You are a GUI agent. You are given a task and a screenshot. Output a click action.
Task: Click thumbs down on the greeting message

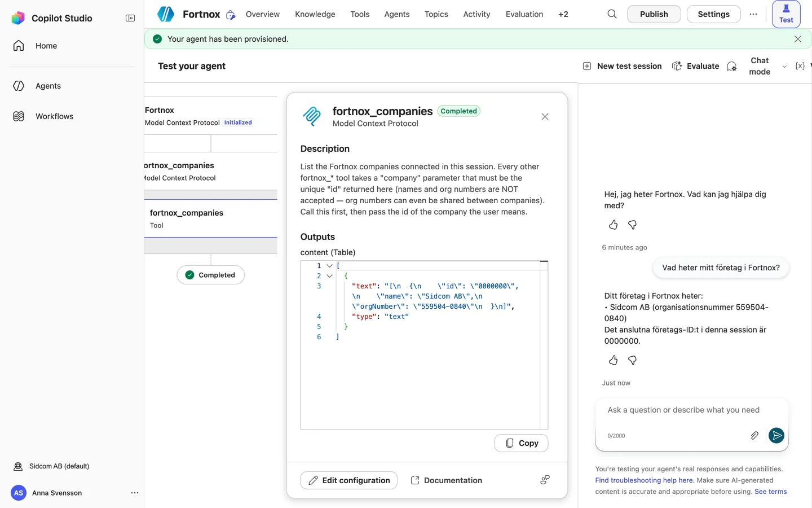click(x=633, y=225)
